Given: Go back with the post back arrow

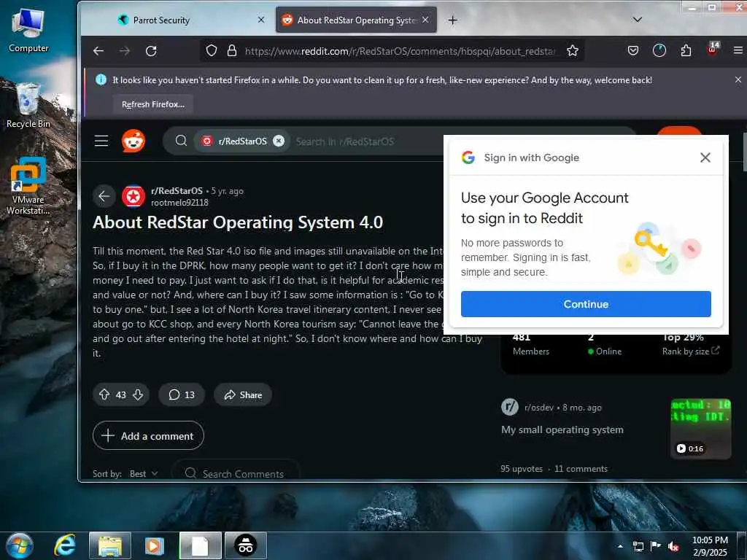Looking at the screenshot, I should (x=104, y=195).
